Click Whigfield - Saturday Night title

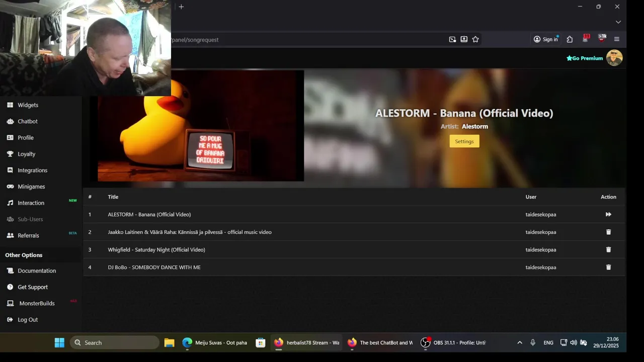(156, 249)
